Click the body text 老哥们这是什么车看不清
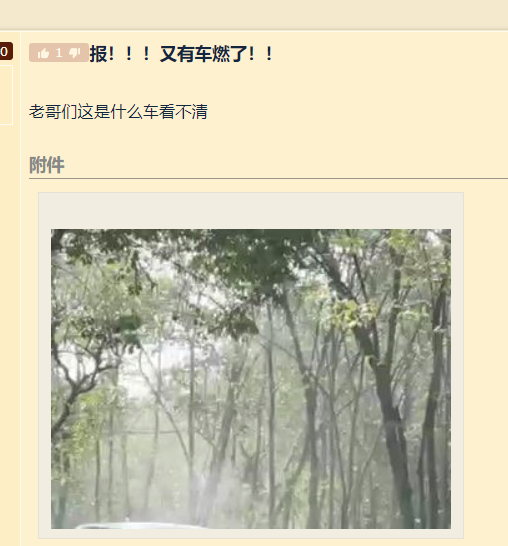 pyautogui.click(x=118, y=112)
